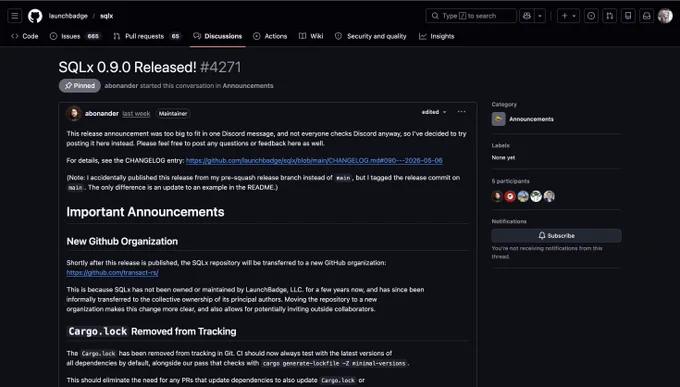Click the New Github Organization heading
Image resolution: width=680 pixels, height=387 pixels.
tap(122, 242)
